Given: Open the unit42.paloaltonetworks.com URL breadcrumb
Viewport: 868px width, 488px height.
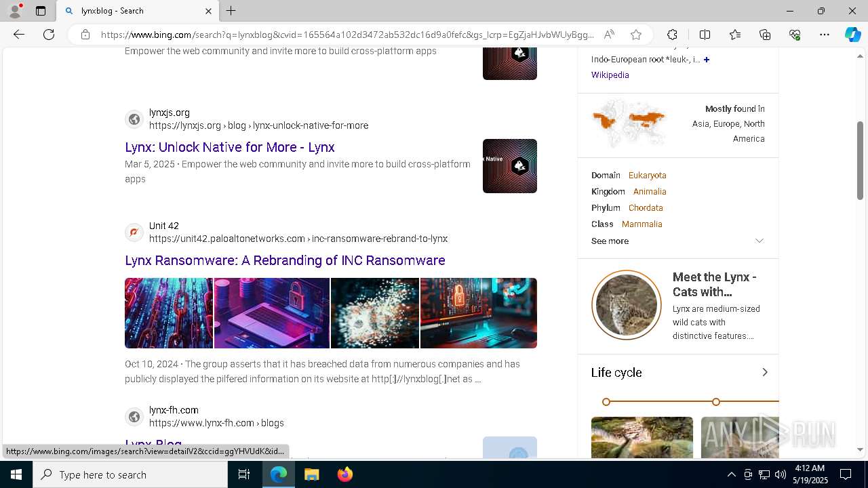Looking at the screenshot, I should (x=298, y=239).
